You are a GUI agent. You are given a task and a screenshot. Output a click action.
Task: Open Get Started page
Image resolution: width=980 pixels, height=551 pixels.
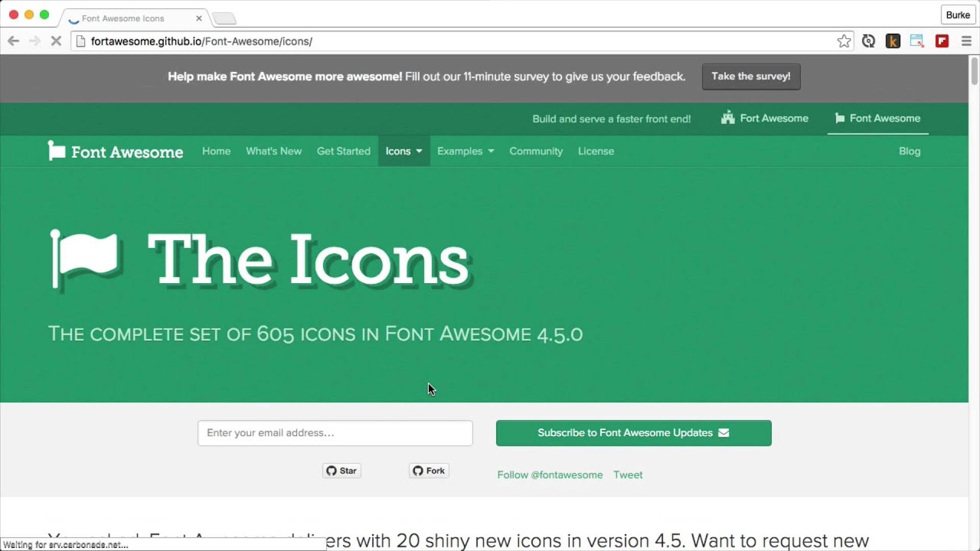344,152
